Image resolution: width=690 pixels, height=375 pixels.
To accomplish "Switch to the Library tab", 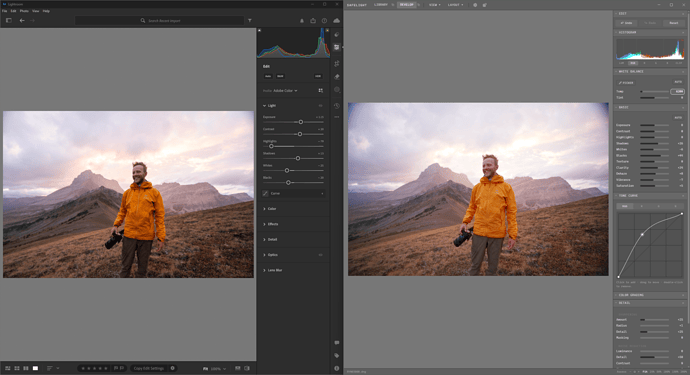I will [x=381, y=5].
